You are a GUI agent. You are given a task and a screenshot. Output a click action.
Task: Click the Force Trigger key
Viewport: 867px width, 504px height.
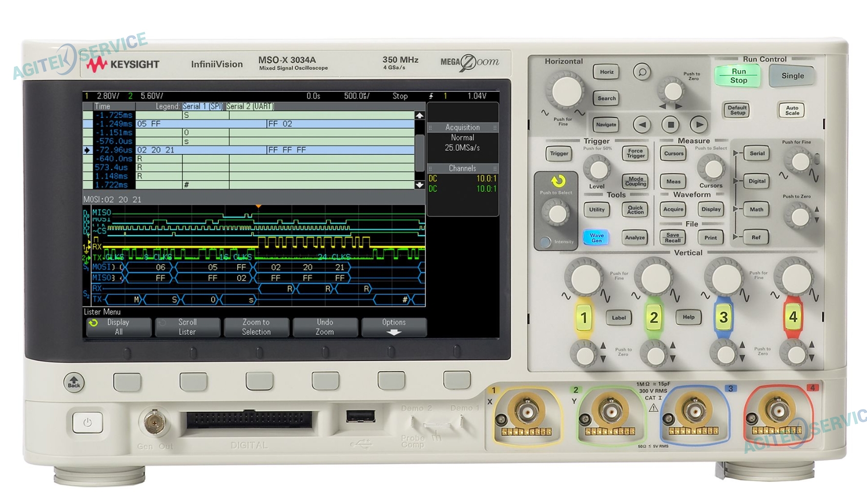pyautogui.click(x=635, y=153)
